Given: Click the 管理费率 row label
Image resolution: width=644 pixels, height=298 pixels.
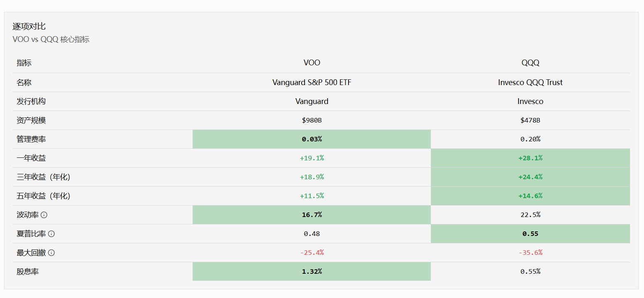Looking at the screenshot, I should pos(31,139).
